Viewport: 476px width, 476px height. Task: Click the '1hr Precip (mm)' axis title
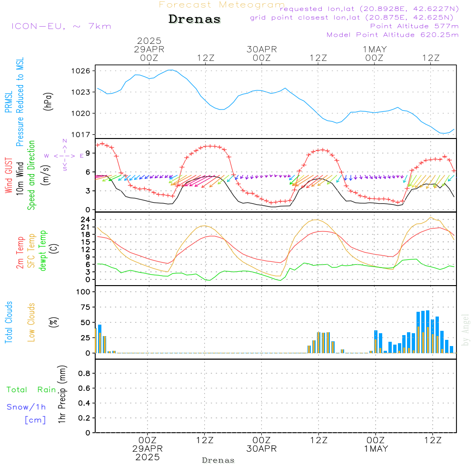(x=62, y=394)
